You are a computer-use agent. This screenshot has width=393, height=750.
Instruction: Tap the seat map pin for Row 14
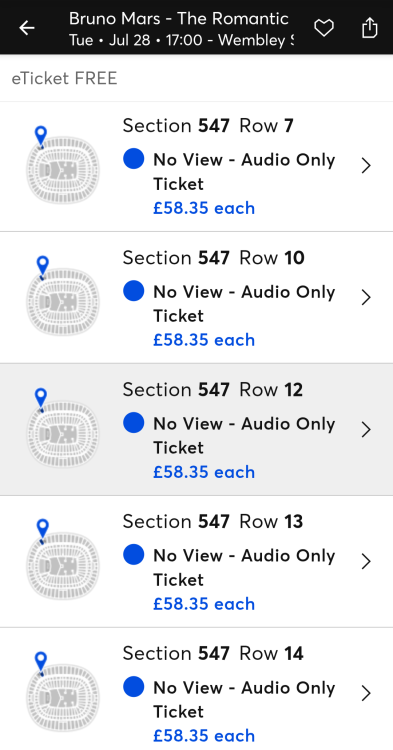click(x=41, y=662)
